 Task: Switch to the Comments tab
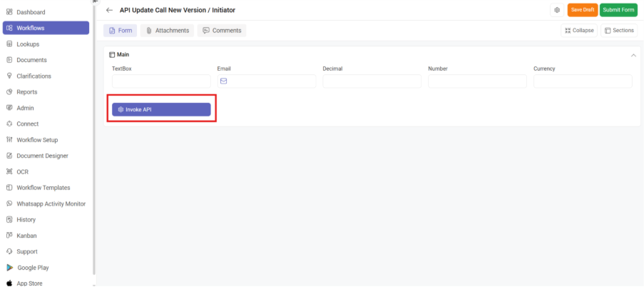pyautogui.click(x=221, y=31)
